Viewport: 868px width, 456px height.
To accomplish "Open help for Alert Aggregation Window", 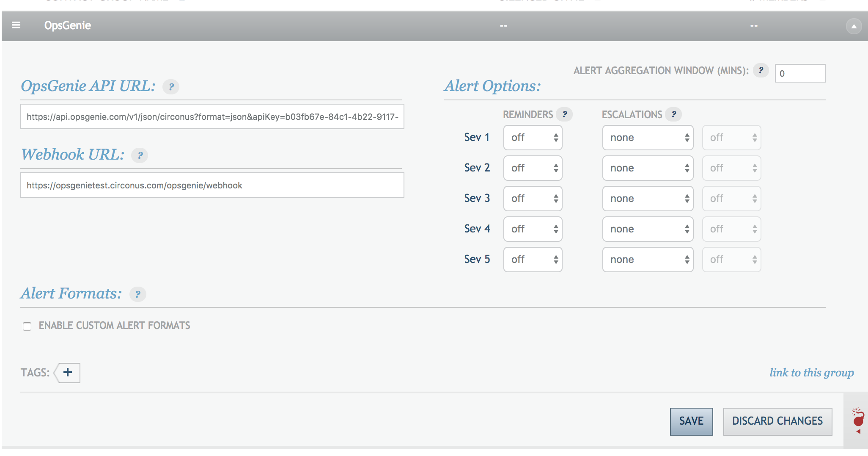I will pos(761,71).
